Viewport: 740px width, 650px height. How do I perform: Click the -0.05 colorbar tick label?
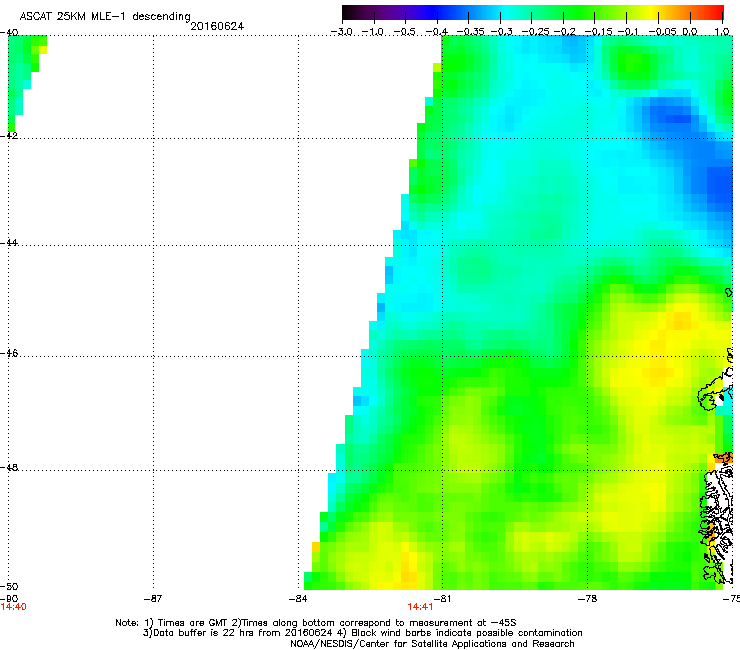pos(663,32)
